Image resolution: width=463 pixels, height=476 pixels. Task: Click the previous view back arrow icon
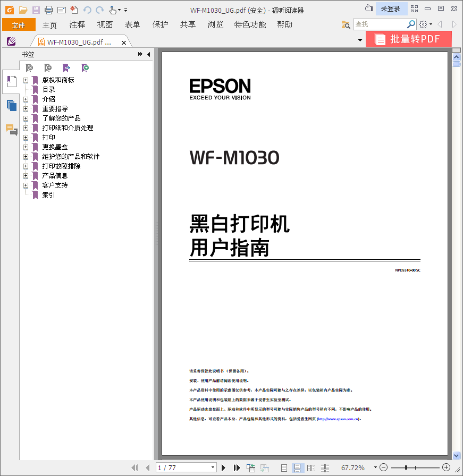coord(440,24)
